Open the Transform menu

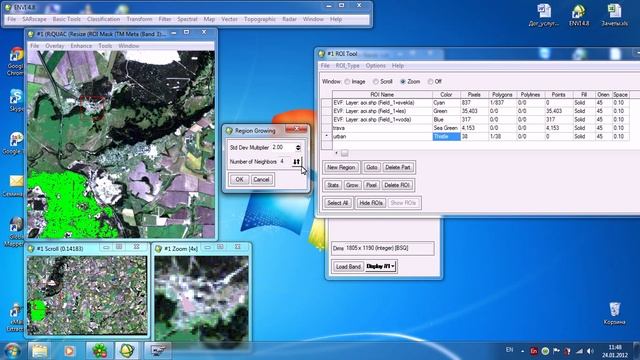point(139,19)
